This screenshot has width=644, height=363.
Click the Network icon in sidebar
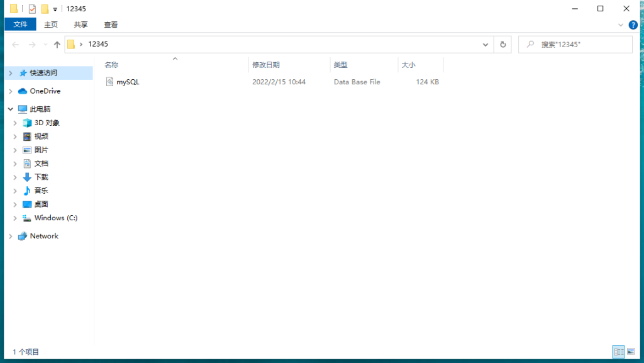(23, 236)
